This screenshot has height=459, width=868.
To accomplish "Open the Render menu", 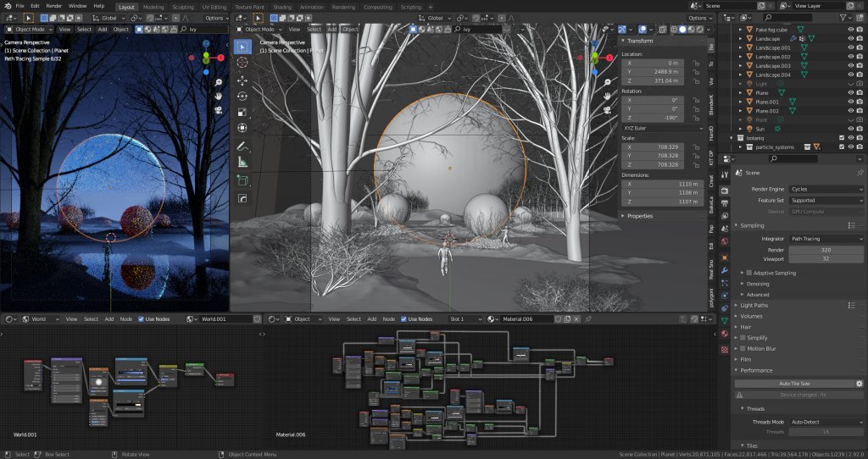I will (x=53, y=6).
